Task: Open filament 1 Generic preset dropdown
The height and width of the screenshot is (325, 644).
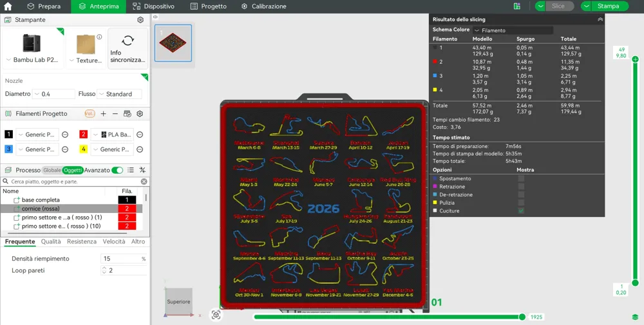Action: point(37,135)
